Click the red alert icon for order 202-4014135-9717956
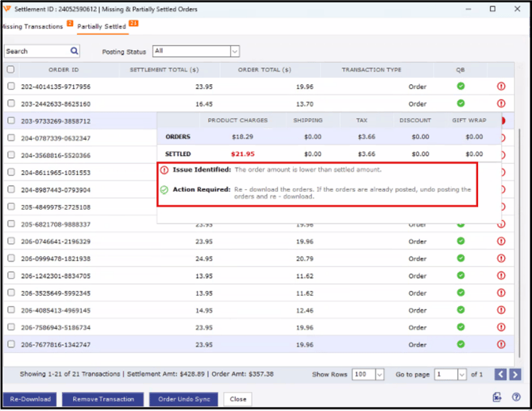 pyautogui.click(x=501, y=87)
